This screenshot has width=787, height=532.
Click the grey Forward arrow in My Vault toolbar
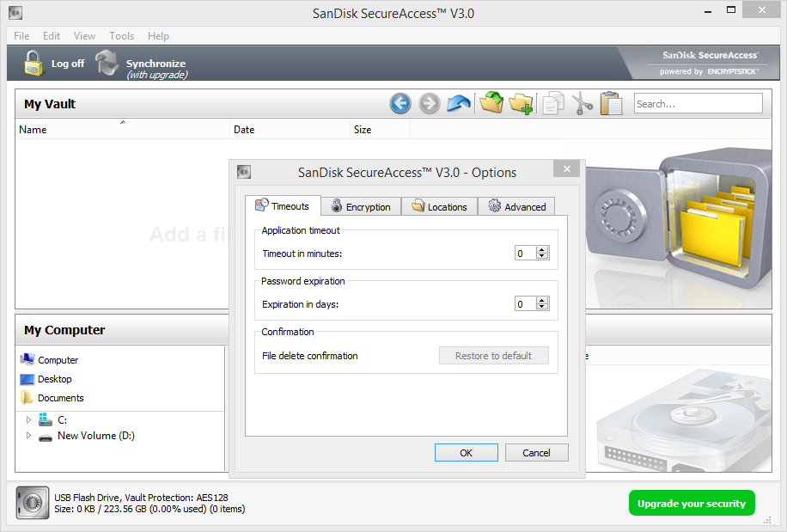click(429, 104)
